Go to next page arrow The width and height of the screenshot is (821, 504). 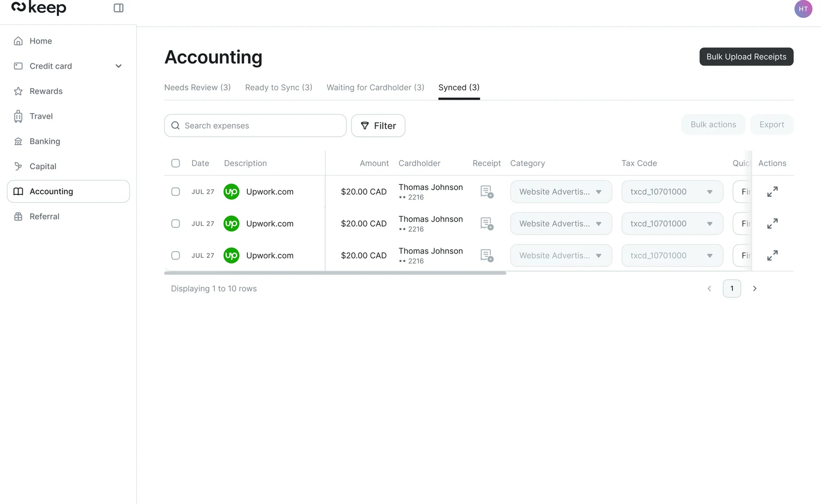(x=754, y=289)
